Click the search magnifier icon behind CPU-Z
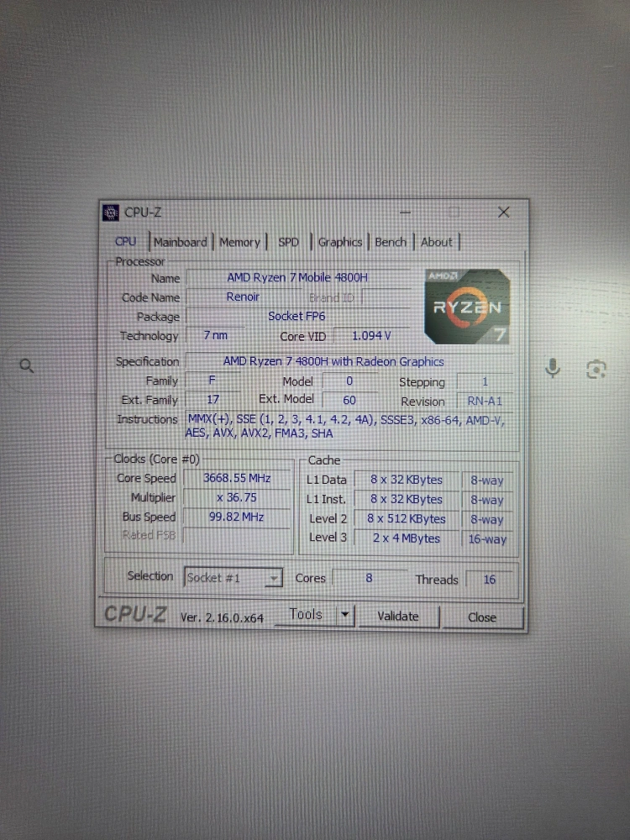This screenshot has width=630, height=840. 27,366
